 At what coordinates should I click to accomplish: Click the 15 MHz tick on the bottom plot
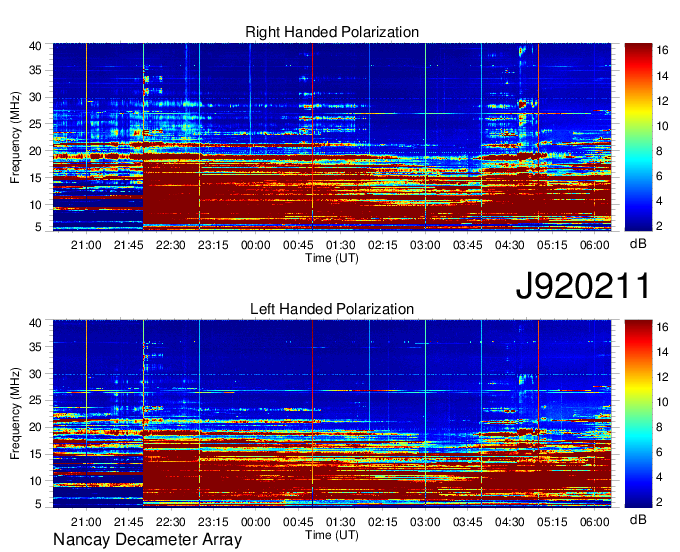35,454
